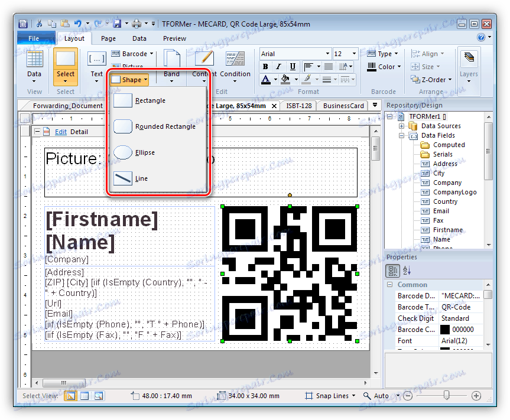Toggle underline text formatting
This screenshot has height=420, width=510.
click(x=293, y=67)
